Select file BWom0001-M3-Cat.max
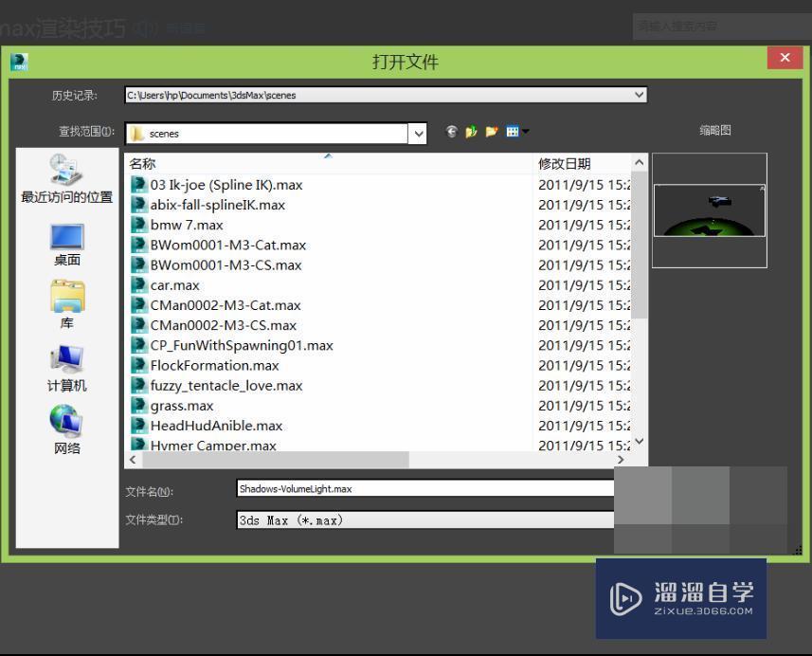This screenshot has width=812, height=656. pos(227,246)
